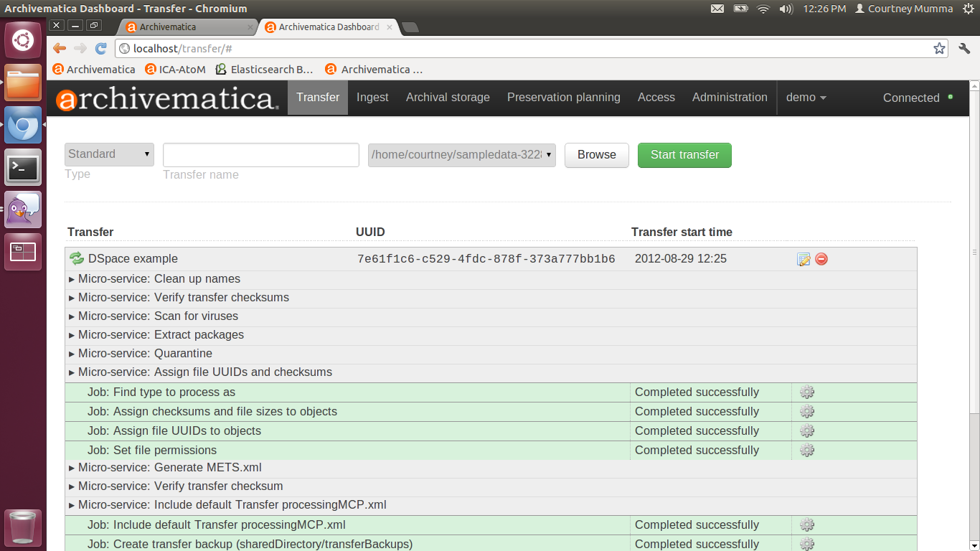Open gear icon for Assign file UUIDs job
This screenshot has height=551, width=980.
tap(807, 430)
